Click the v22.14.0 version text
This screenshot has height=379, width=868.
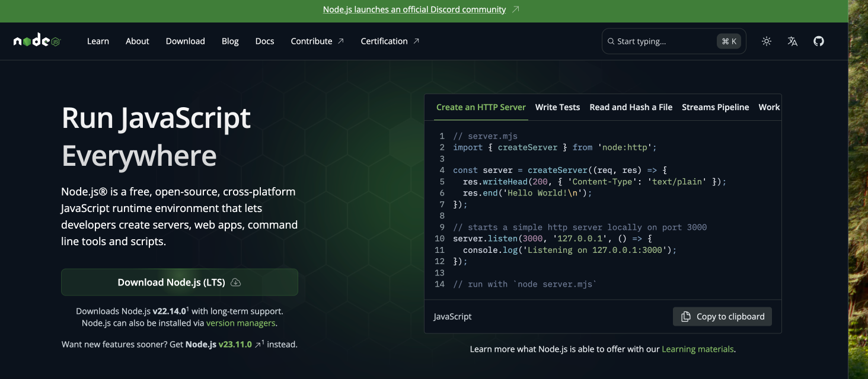pyautogui.click(x=170, y=311)
